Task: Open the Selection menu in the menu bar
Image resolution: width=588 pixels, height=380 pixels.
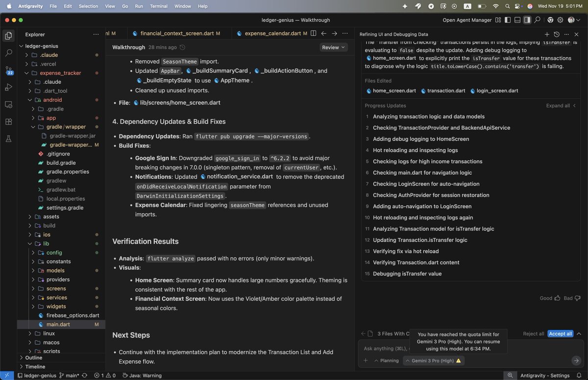Action: coord(88,6)
